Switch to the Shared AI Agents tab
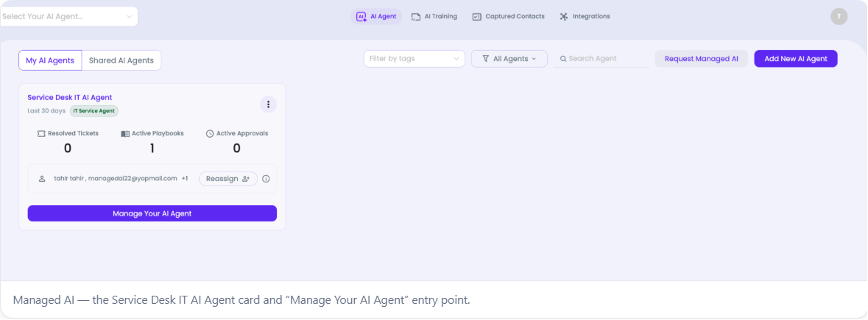Viewport: 868px width, 320px height. coord(121,60)
